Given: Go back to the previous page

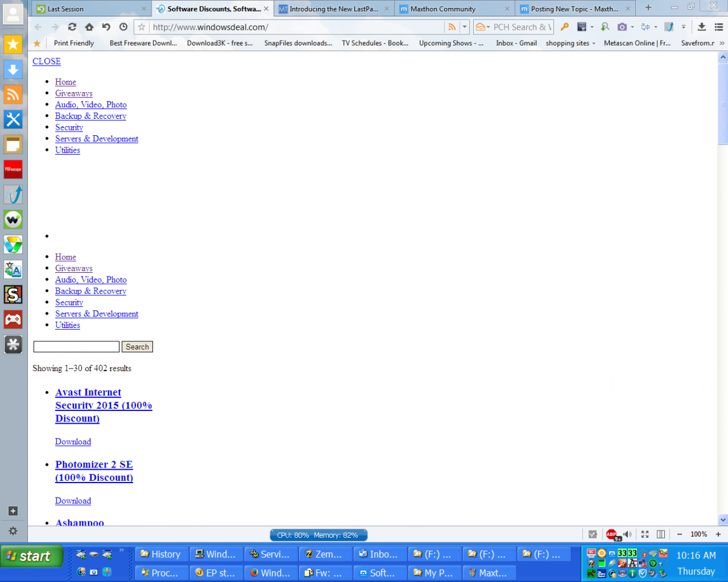Looking at the screenshot, I should pyautogui.click(x=38, y=27).
